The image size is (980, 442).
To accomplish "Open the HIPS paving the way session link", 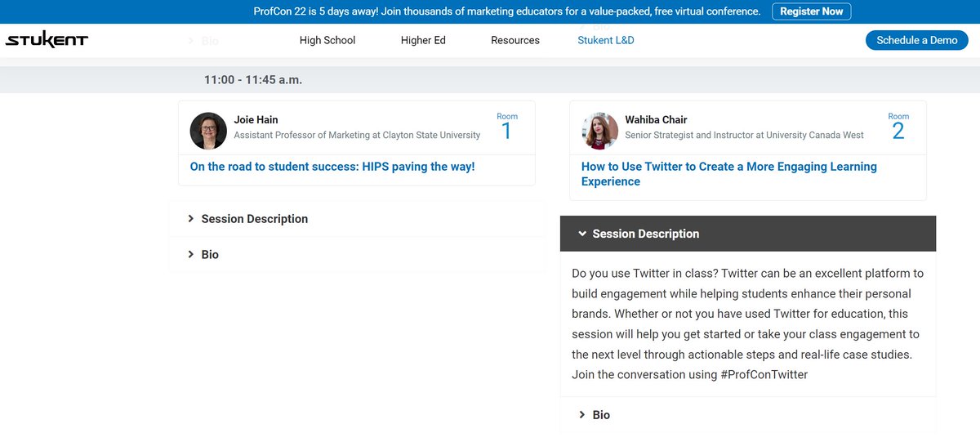I will [332, 167].
